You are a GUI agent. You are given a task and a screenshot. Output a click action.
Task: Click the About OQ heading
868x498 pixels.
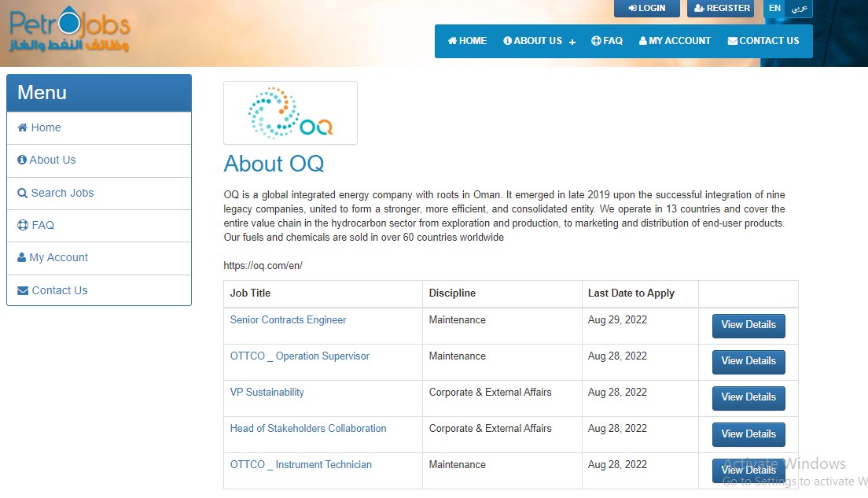(x=274, y=164)
